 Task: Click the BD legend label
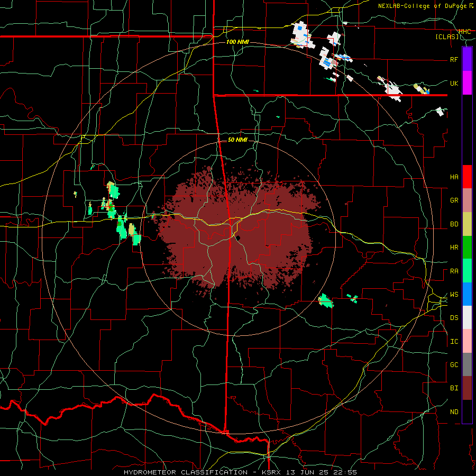click(x=454, y=224)
